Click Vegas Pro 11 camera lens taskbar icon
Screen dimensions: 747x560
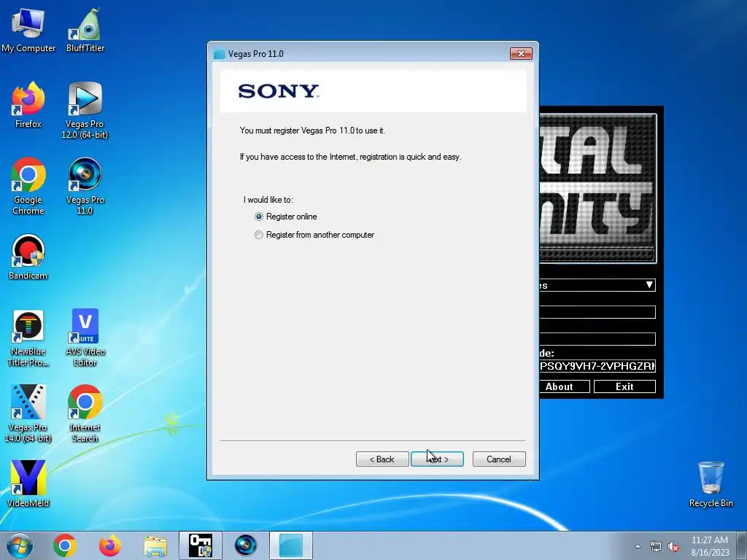pos(246,545)
